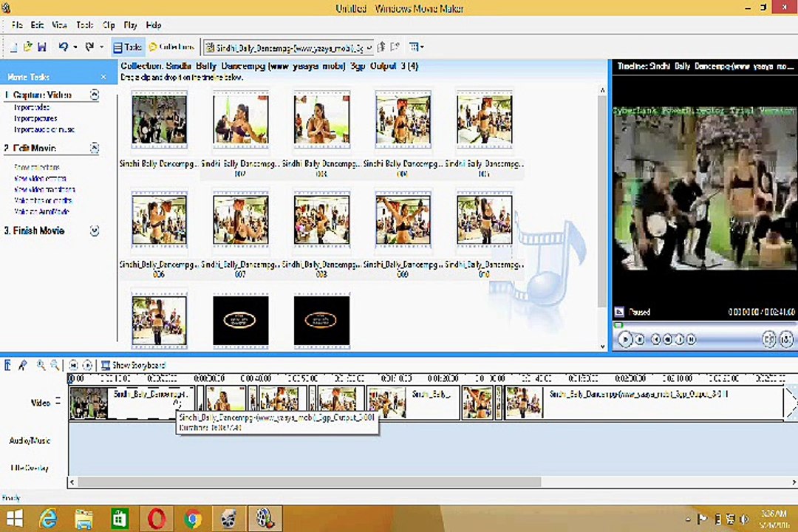Click the Narrate Timeline microphone icon
Image resolution: width=798 pixels, height=532 pixels.
[22, 365]
